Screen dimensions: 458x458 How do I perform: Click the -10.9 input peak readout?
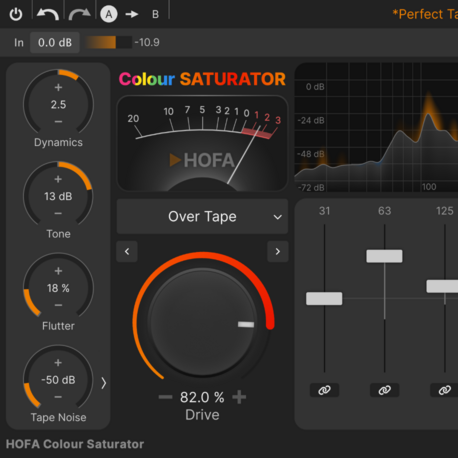click(x=147, y=42)
